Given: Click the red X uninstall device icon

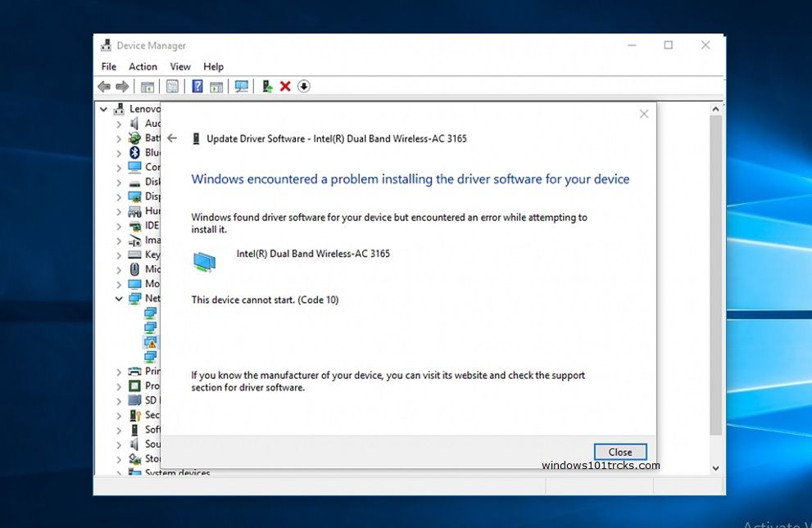Looking at the screenshot, I should pos(285,86).
